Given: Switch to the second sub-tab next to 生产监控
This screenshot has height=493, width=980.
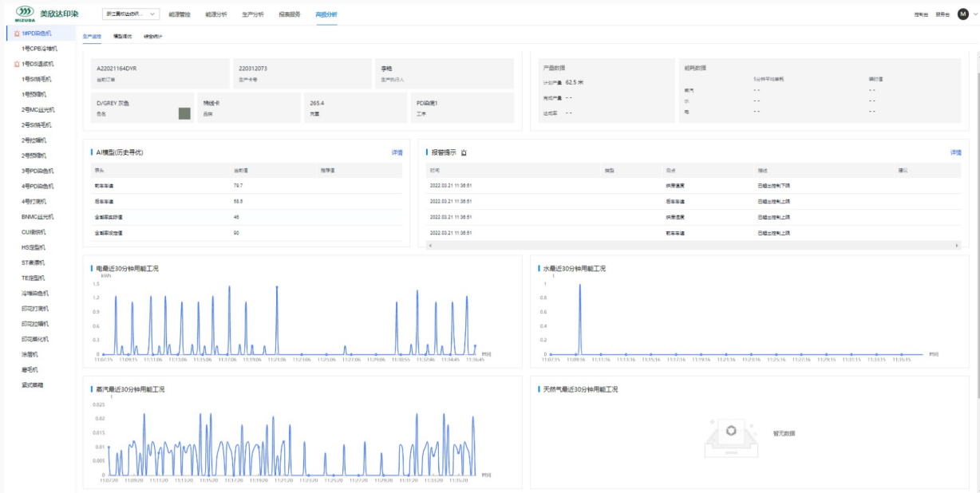Looking at the screenshot, I should click(x=122, y=37).
